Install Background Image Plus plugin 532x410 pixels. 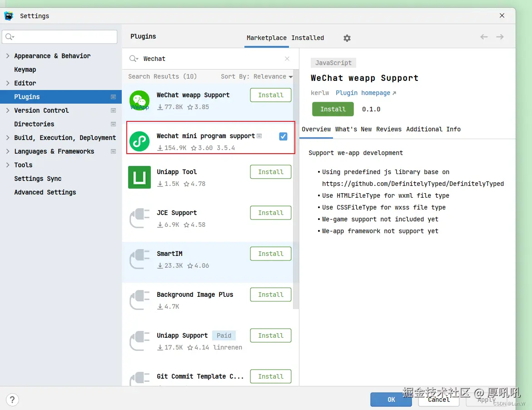(270, 295)
